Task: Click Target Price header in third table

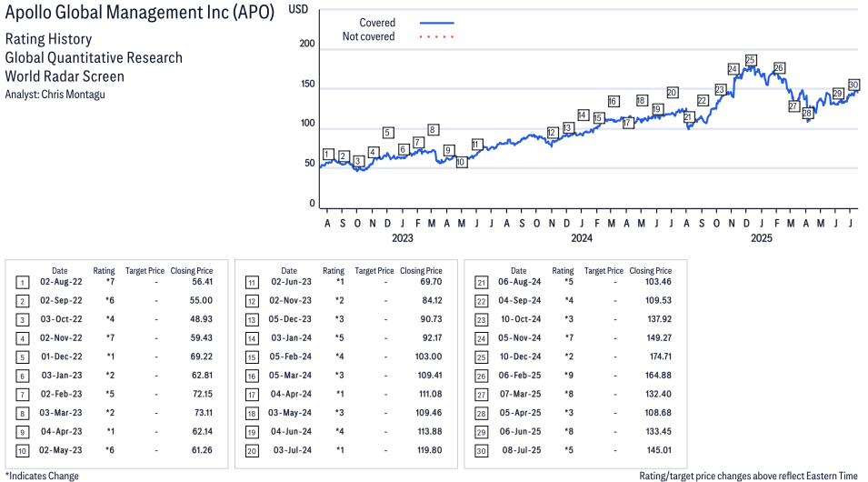Action: (604, 271)
